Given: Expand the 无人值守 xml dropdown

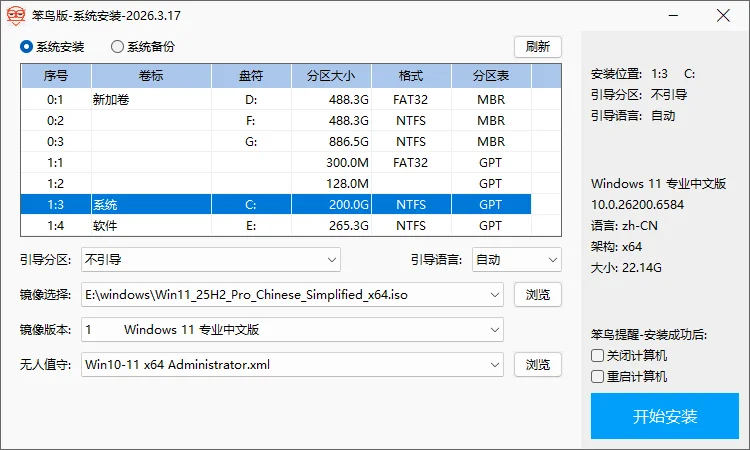Looking at the screenshot, I should (495, 364).
